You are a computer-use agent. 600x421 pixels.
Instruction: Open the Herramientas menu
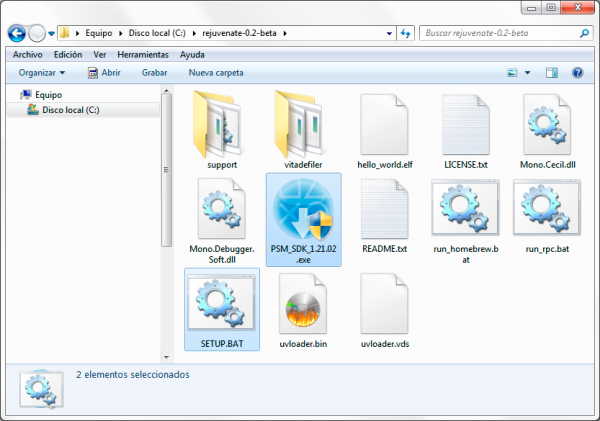[143, 55]
